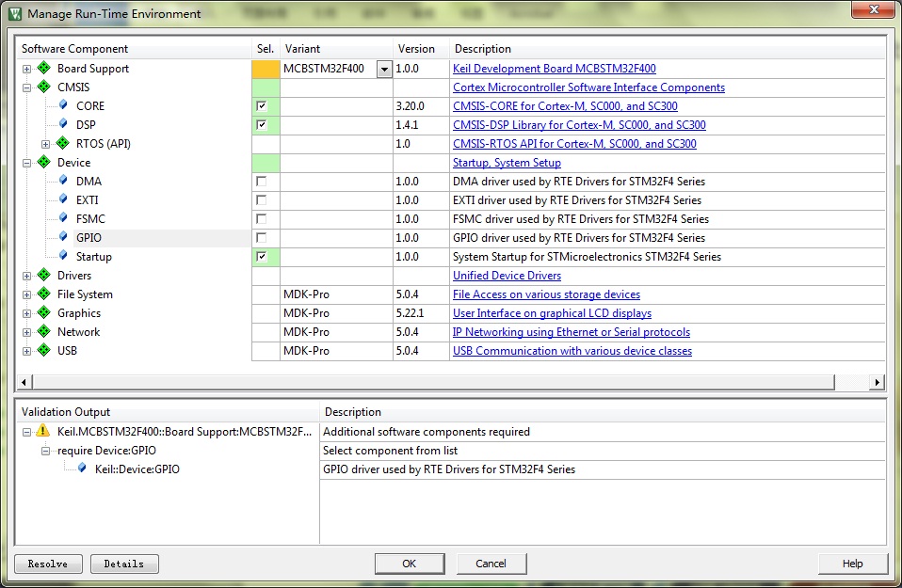This screenshot has height=588, width=902.
Task: Uncheck the DSP component checkbox
Action: point(262,125)
